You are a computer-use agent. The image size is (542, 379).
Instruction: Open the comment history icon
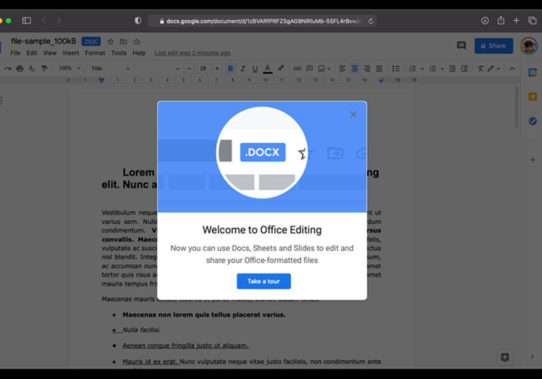click(x=461, y=45)
